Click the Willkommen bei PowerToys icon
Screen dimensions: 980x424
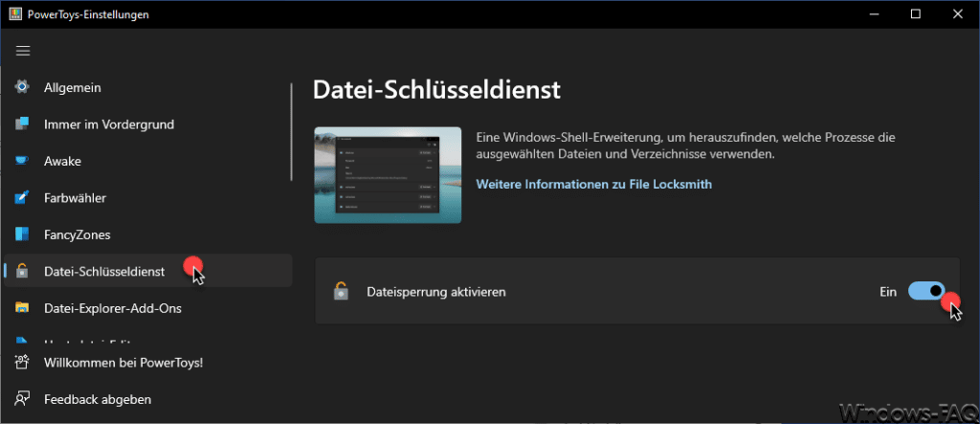[23, 362]
